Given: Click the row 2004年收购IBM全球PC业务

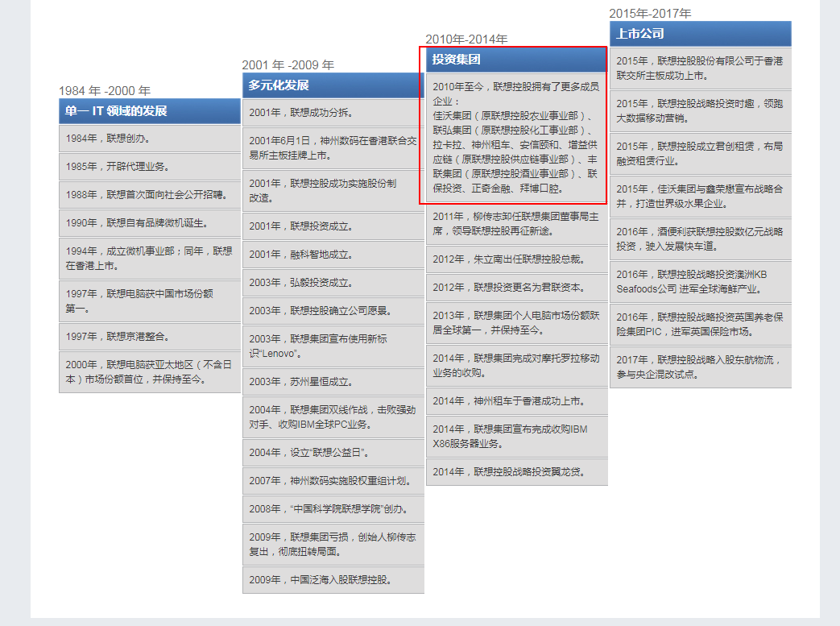Looking at the screenshot, I should coord(333,417).
